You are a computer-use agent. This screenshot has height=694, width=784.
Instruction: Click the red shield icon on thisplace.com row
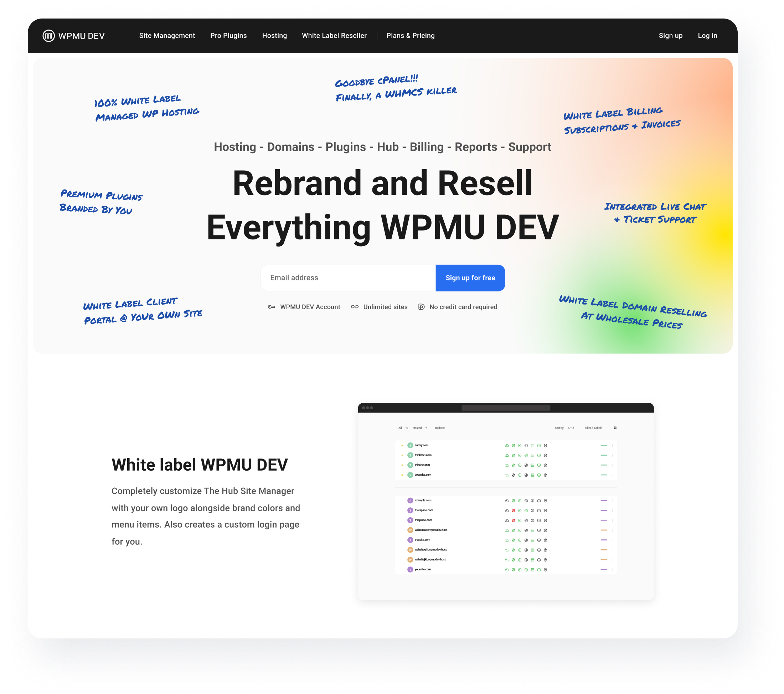513,521
